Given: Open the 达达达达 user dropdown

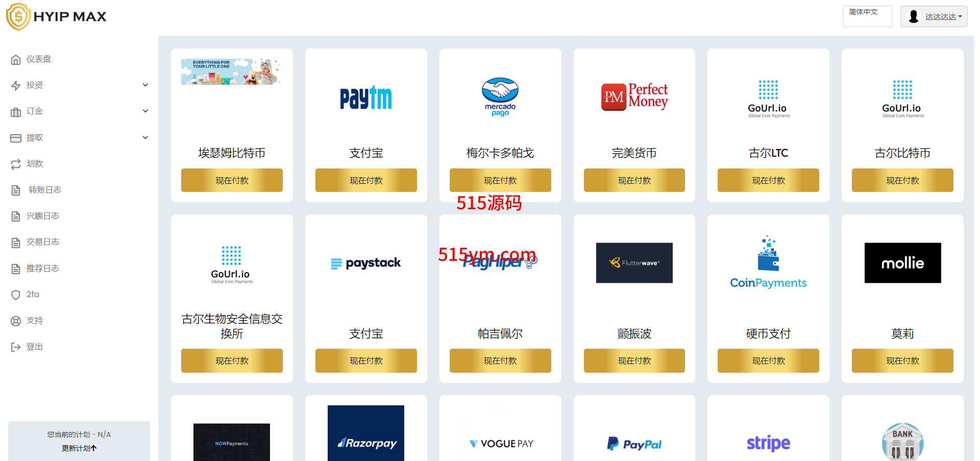Looking at the screenshot, I should click(934, 16).
